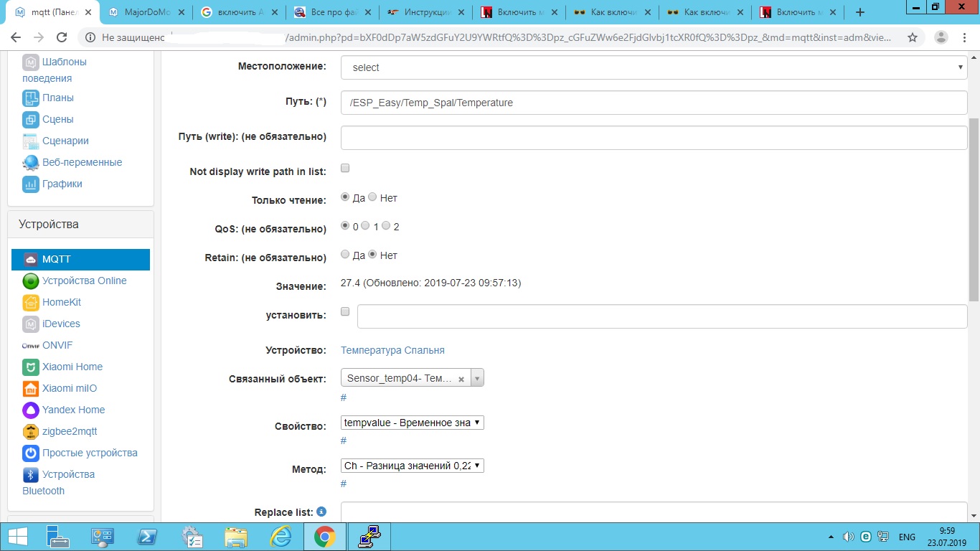Set QoS to 2
Screen dimensions: 980x551
[386, 225]
